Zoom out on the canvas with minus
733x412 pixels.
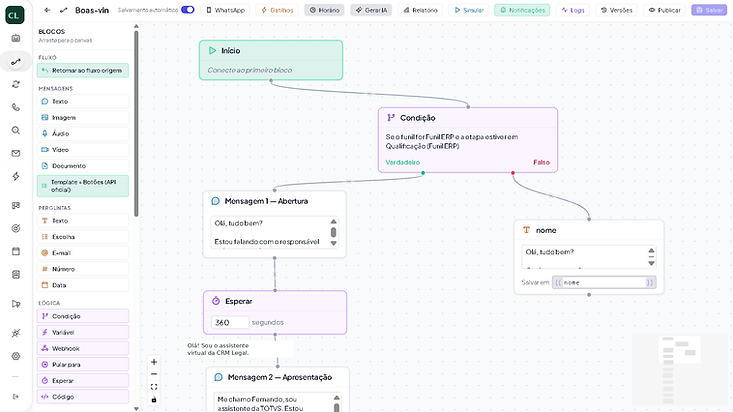154,374
